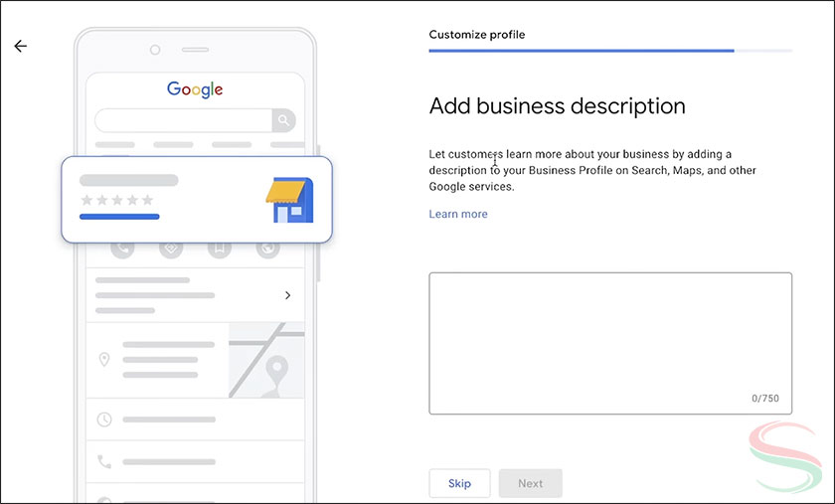Click the clock hours icon in mockup

pos(104,420)
